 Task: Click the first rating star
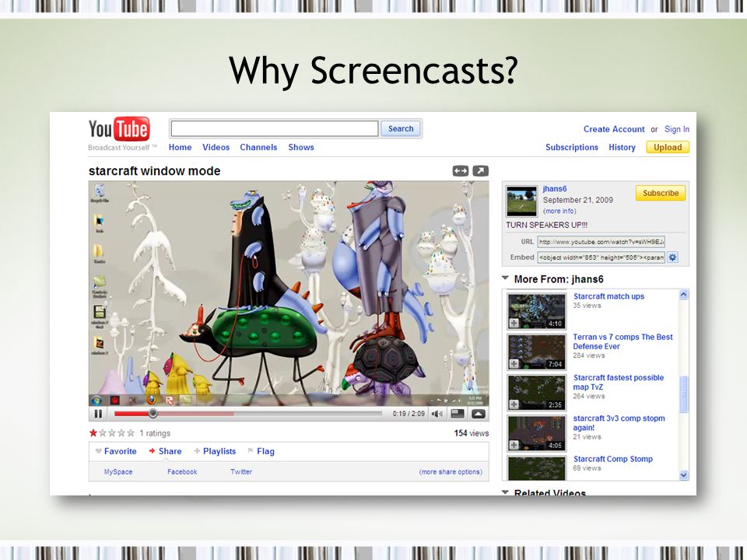[93, 433]
